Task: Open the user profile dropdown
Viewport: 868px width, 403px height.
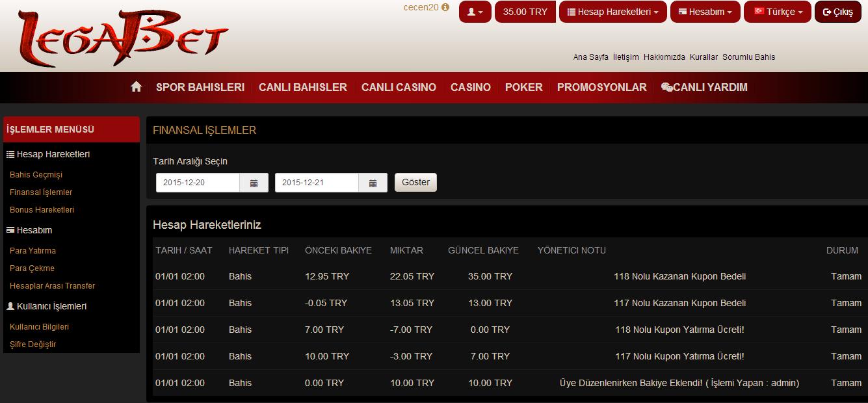Action: tap(475, 12)
